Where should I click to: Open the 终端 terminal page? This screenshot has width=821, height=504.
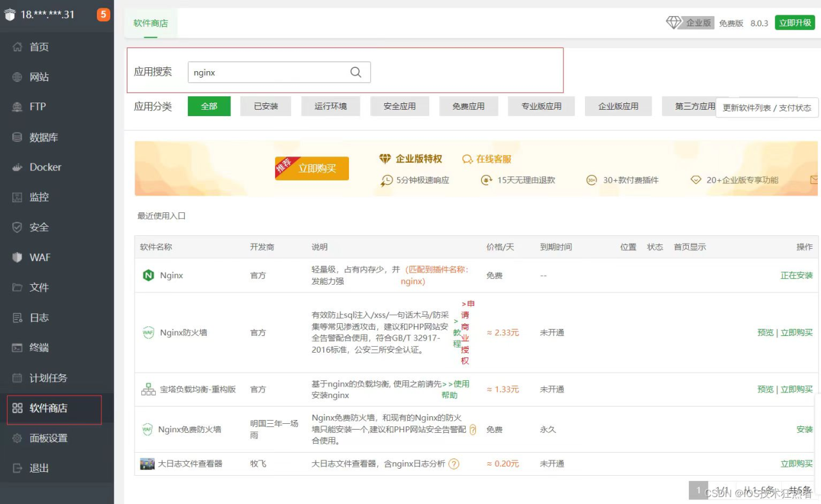point(38,348)
